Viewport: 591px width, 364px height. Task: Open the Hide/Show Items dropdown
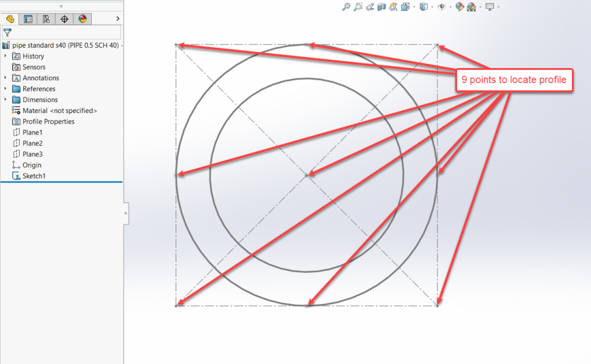pyautogui.click(x=450, y=6)
